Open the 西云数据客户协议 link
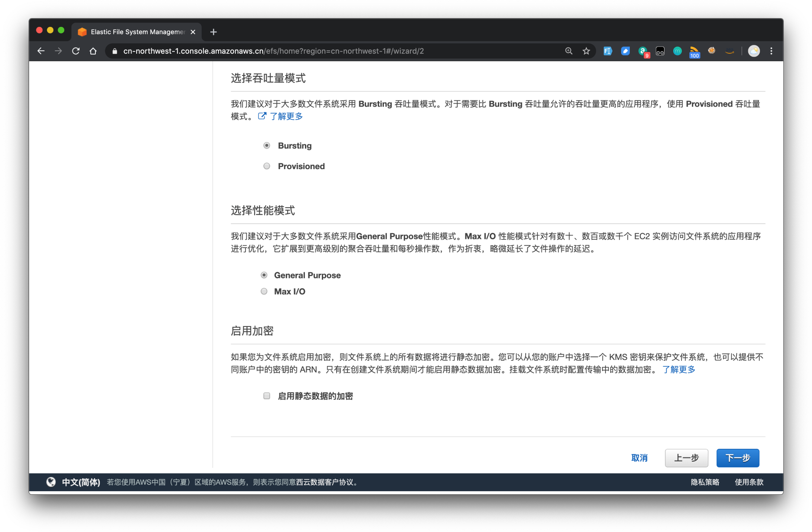812x532 pixels. pyautogui.click(x=324, y=482)
